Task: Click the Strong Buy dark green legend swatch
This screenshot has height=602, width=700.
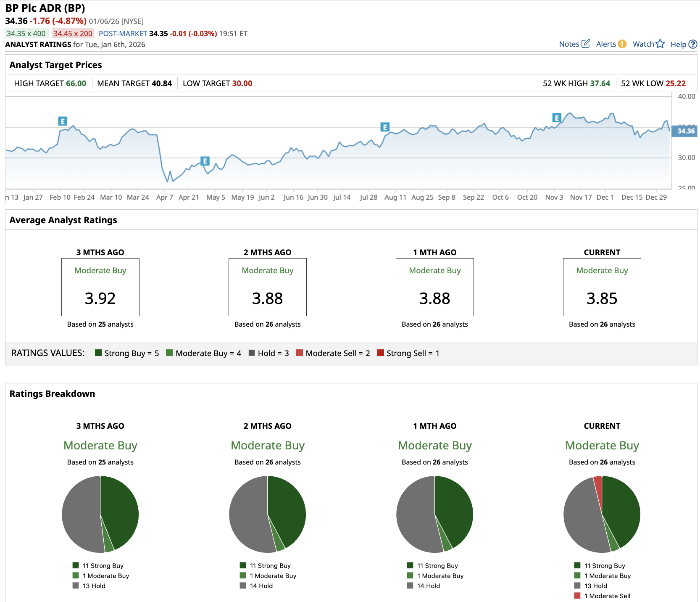Action: pos(98,353)
